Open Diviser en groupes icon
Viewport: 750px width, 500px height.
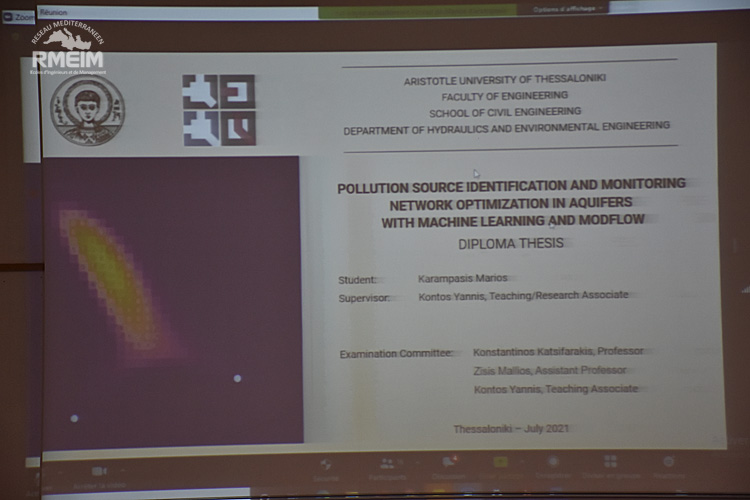click(x=610, y=462)
